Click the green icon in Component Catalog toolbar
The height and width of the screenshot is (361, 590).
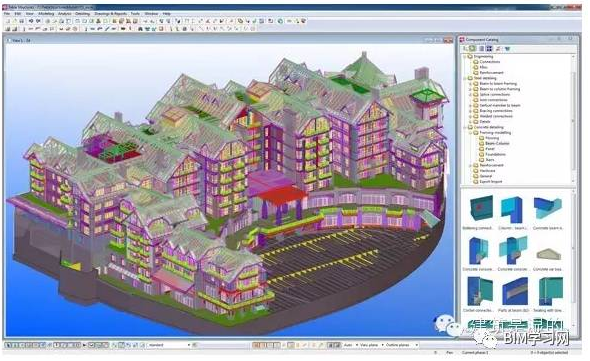point(473,49)
